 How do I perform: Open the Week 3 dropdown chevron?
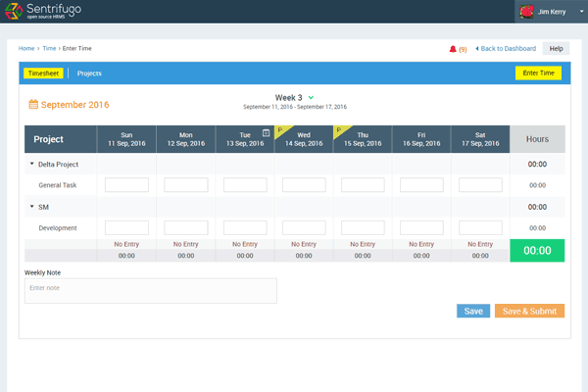click(x=311, y=97)
